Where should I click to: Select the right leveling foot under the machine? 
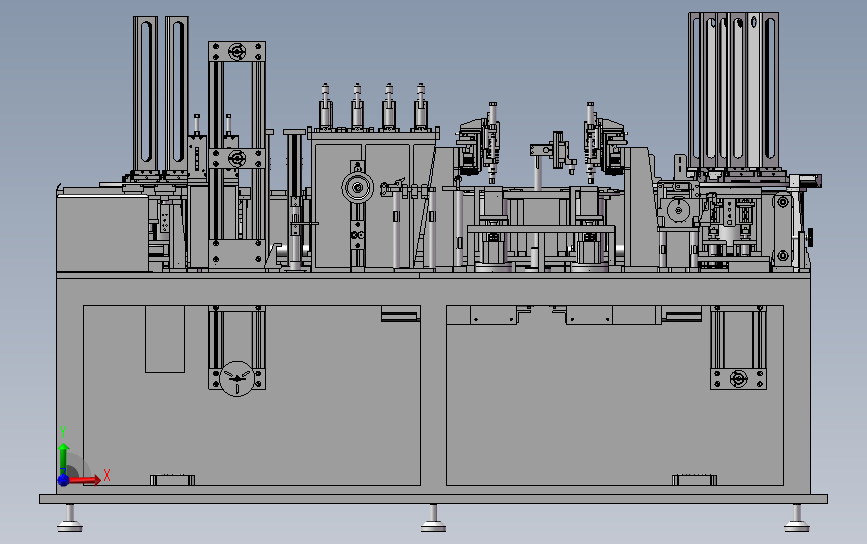pos(797,519)
